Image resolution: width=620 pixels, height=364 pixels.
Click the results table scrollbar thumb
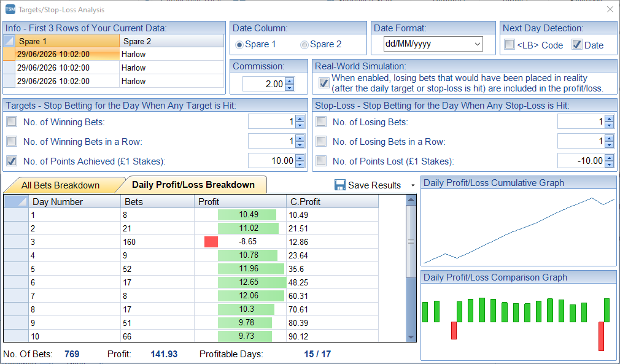411,241
